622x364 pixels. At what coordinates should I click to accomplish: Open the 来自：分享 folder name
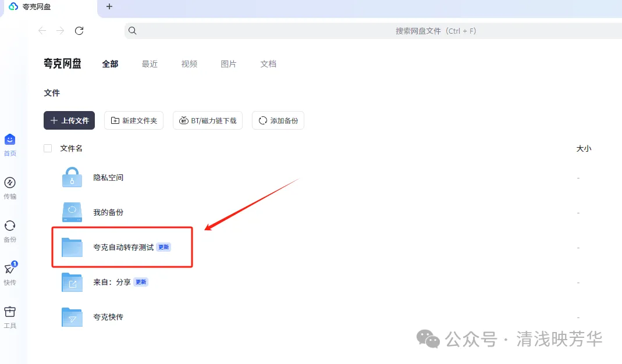[x=112, y=283]
